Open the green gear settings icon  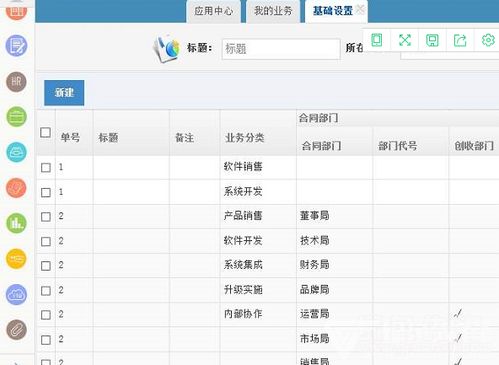[x=488, y=40]
